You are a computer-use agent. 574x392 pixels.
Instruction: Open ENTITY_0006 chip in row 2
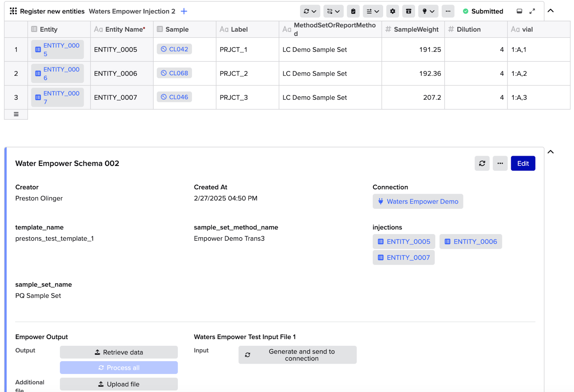[x=57, y=73]
